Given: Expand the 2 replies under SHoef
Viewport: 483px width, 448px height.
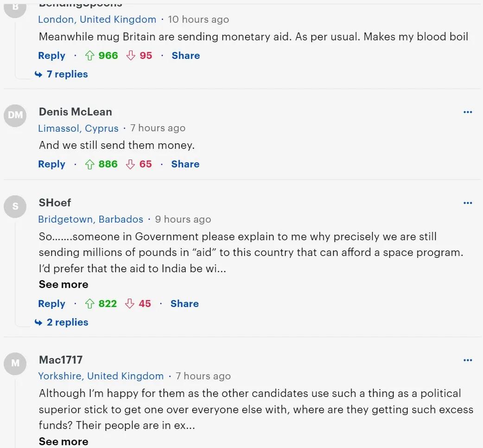Looking at the screenshot, I should coord(61,322).
